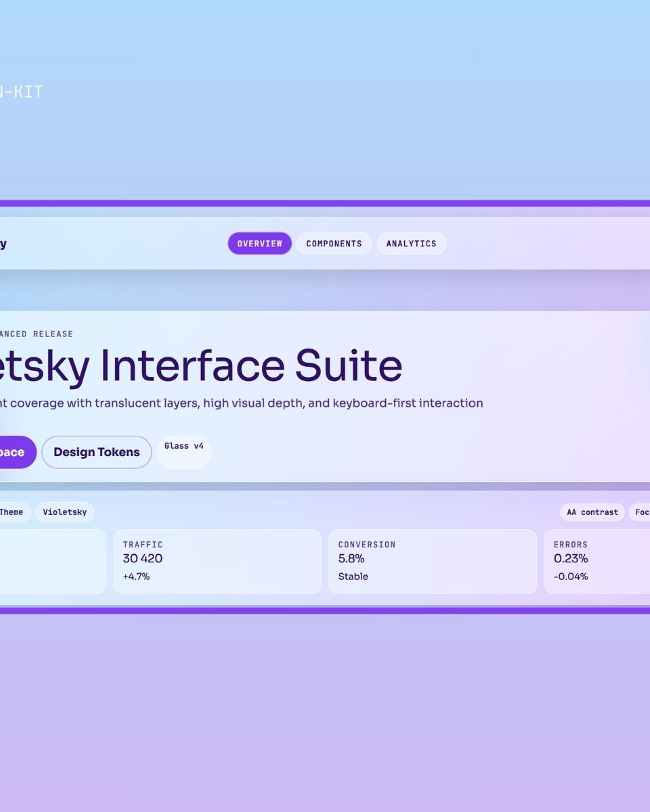Select the Overview tab
This screenshot has height=812, width=650.
(x=260, y=244)
